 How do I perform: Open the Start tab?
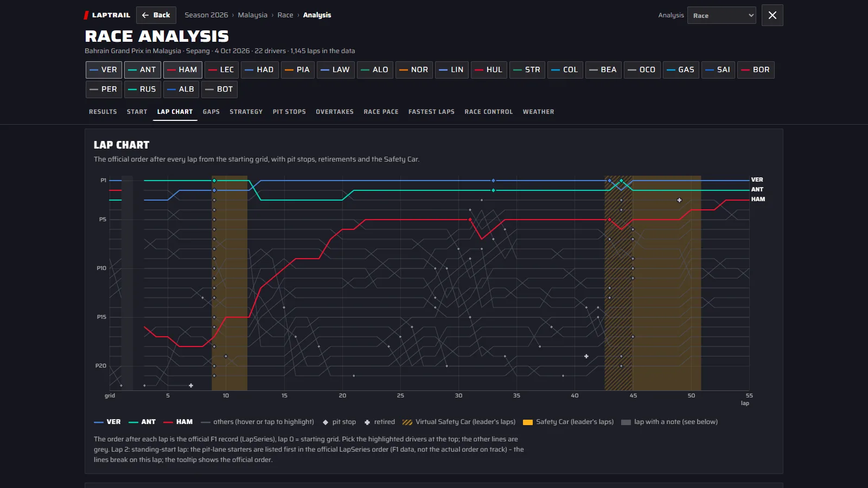point(137,112)
